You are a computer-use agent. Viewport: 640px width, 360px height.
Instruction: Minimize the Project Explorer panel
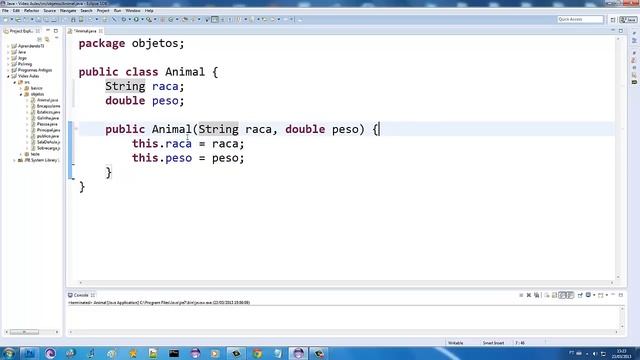point(48,31)
